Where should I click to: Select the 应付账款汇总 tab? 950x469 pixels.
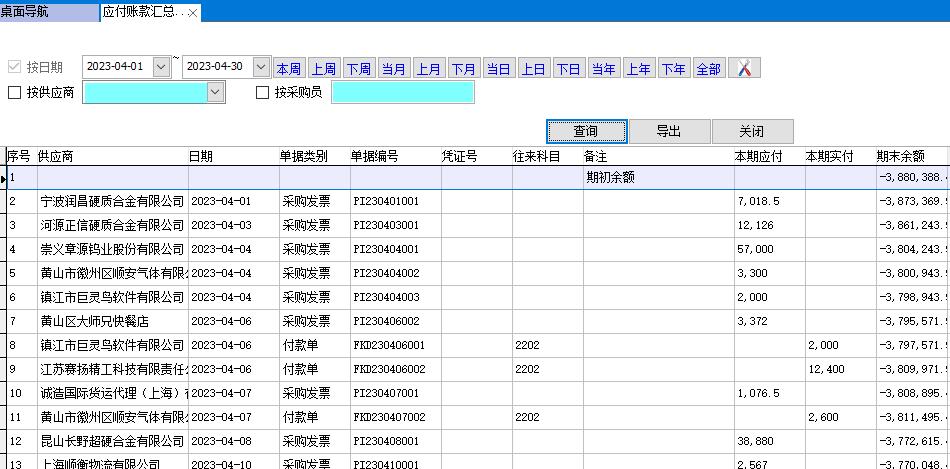click(142, 13)
